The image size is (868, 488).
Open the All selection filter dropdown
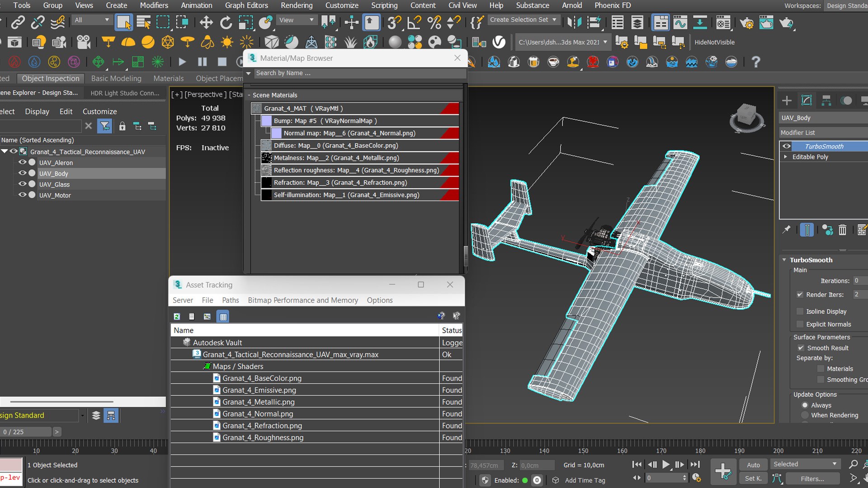tap(92, 20)
